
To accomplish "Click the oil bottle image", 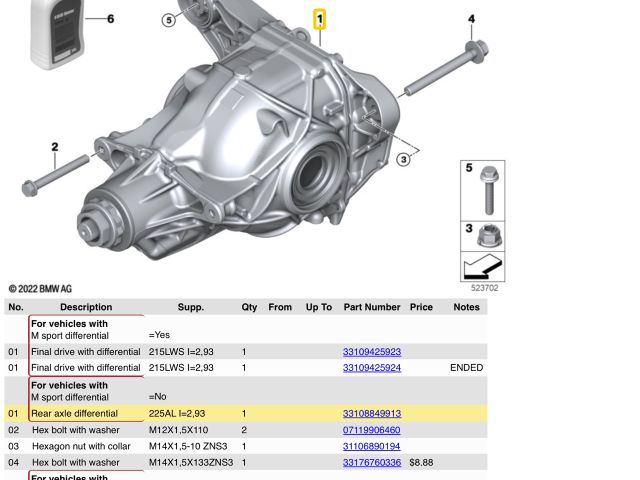I will point(56,32).
